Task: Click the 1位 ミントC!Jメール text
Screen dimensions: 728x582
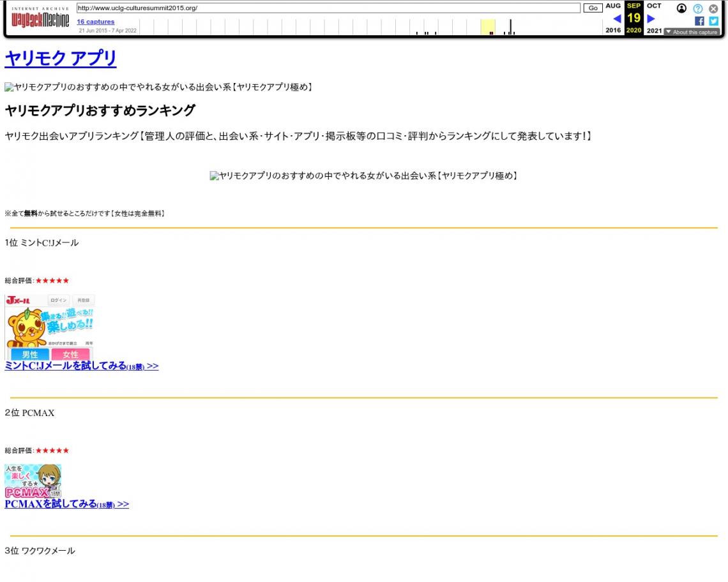Action: click(x=42, y=243)
